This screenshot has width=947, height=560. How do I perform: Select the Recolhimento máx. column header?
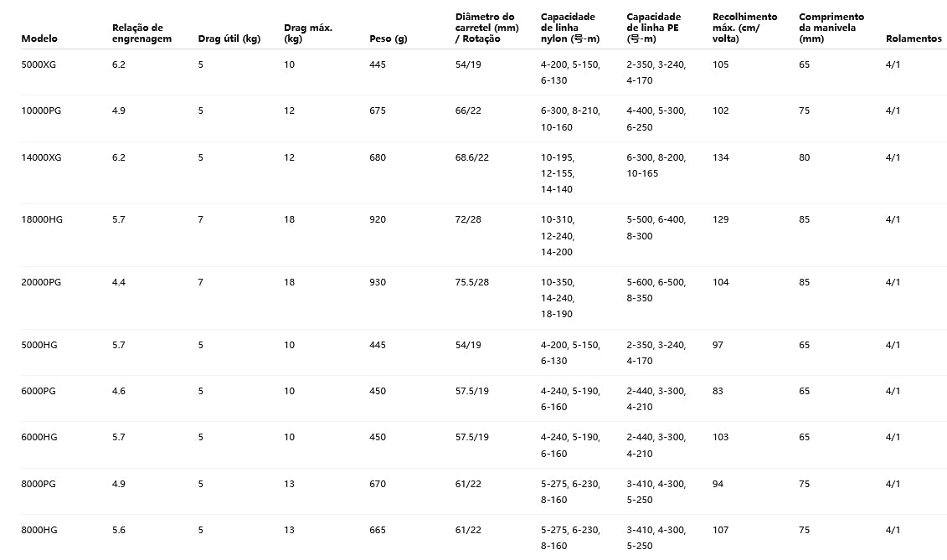744,28
